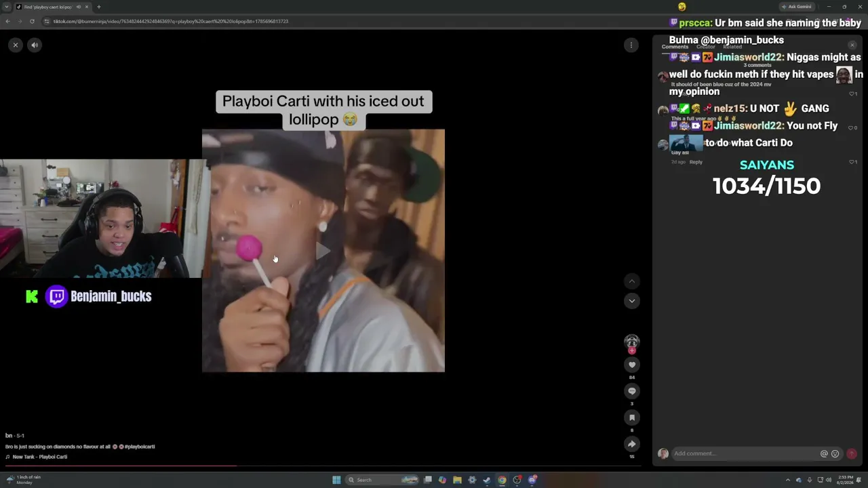Click the tiktok.com address bar URL
868x488 pixels.
point(171,21)
